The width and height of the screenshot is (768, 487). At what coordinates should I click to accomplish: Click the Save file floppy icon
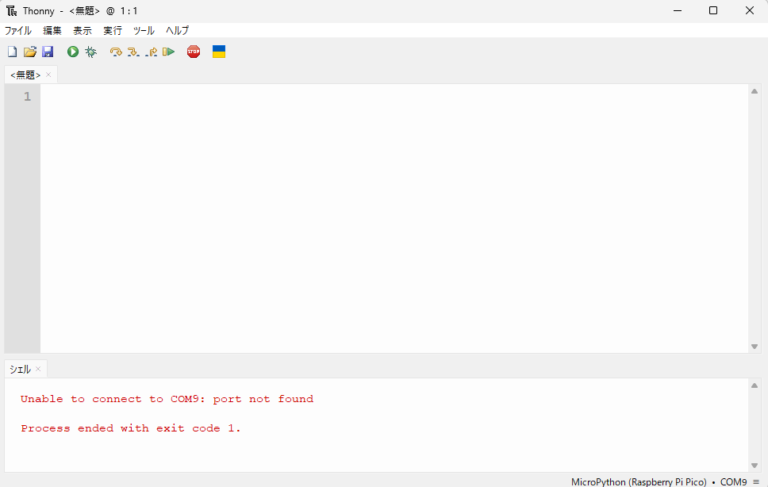(47, 52)
